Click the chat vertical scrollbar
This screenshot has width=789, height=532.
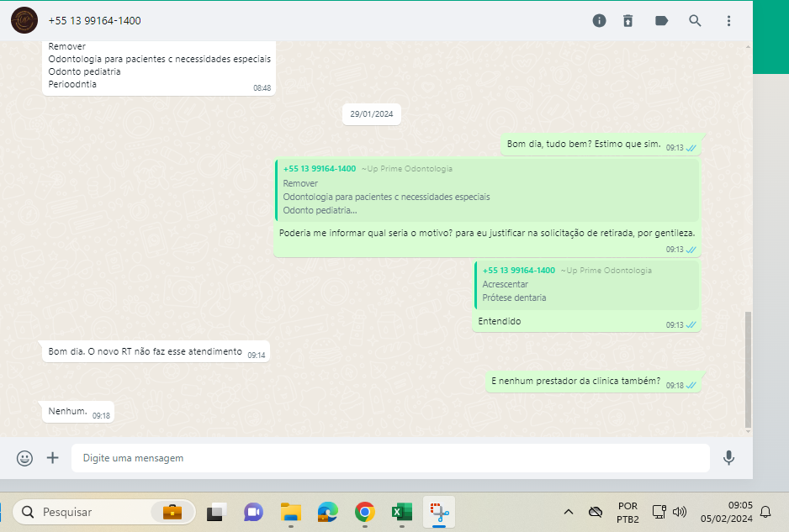pos(748,370)
